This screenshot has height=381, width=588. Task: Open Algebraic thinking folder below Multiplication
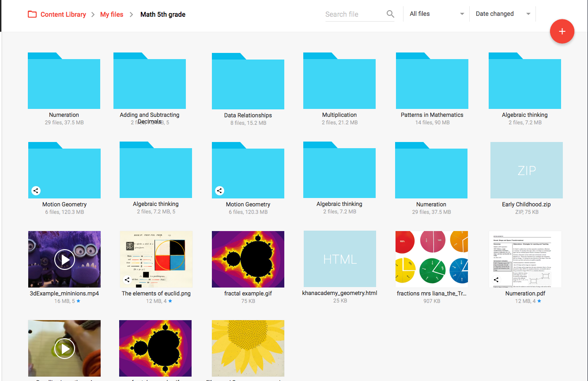[339, 170]
